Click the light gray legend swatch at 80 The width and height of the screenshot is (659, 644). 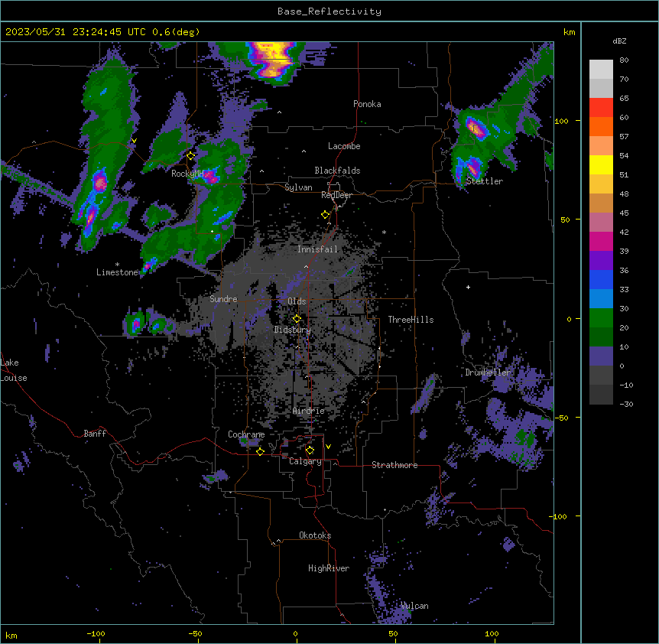coord(601,69)
